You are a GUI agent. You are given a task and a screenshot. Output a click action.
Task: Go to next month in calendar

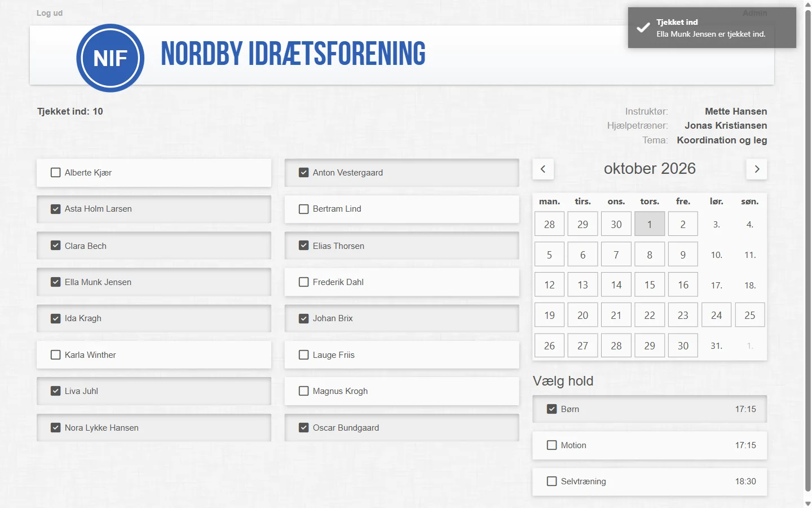[757, 169]
